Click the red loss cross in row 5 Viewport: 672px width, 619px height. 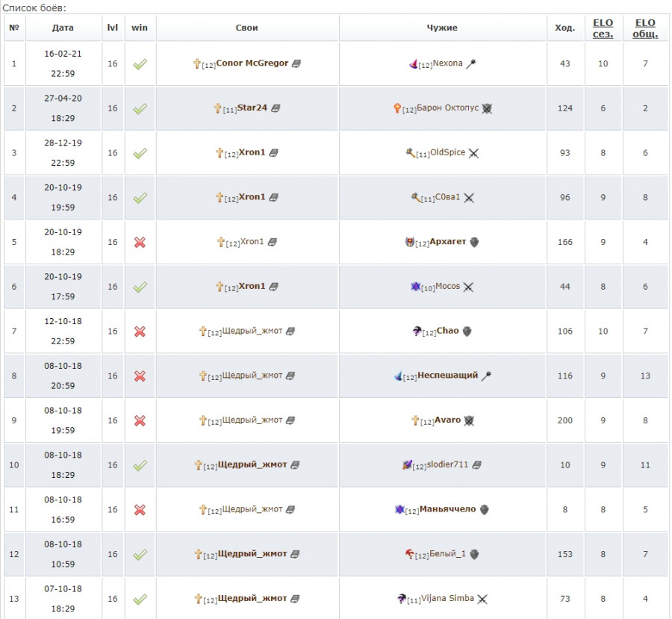click(140, 242)
